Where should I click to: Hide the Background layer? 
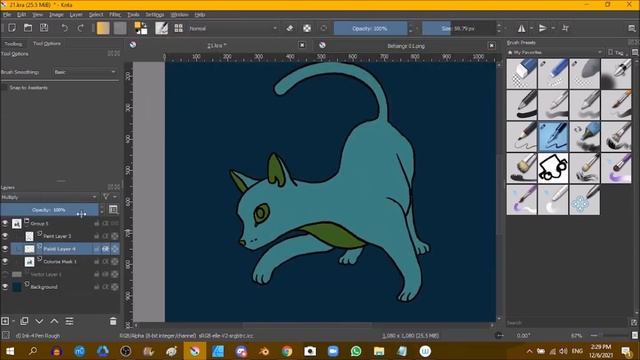(5, 287)
